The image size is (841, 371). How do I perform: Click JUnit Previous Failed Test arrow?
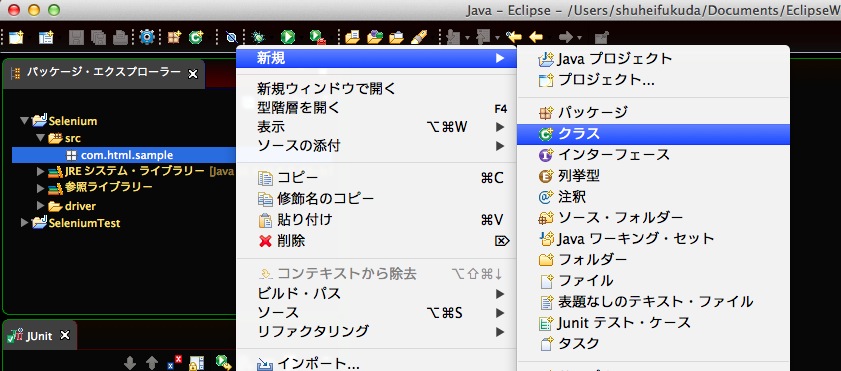(x=152, y=363)
